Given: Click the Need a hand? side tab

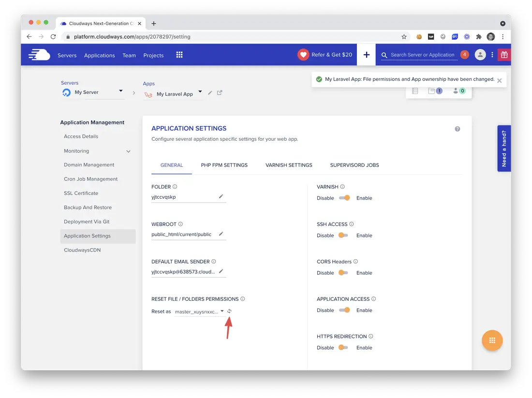Looking at the screenshot, I should pos(504,148).
